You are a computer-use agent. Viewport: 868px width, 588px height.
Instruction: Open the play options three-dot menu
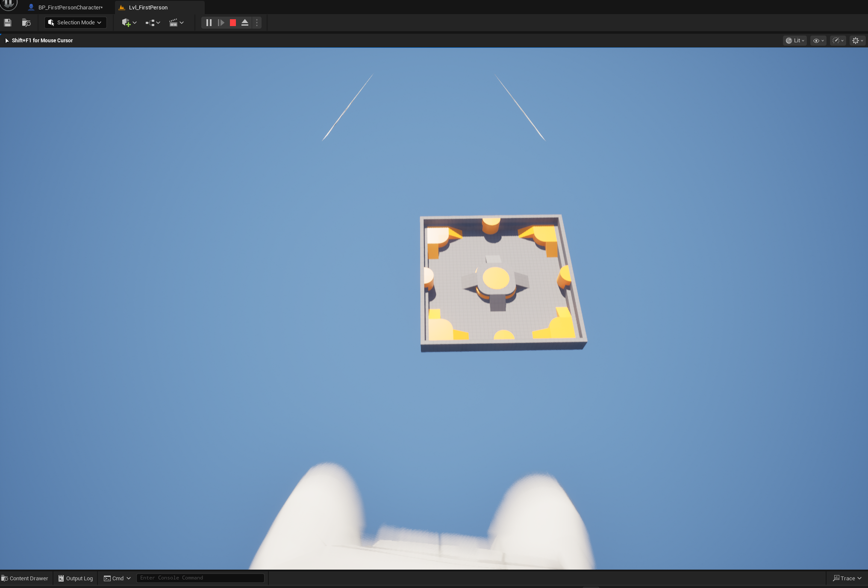pyautogui.click(x=257, y=23)
